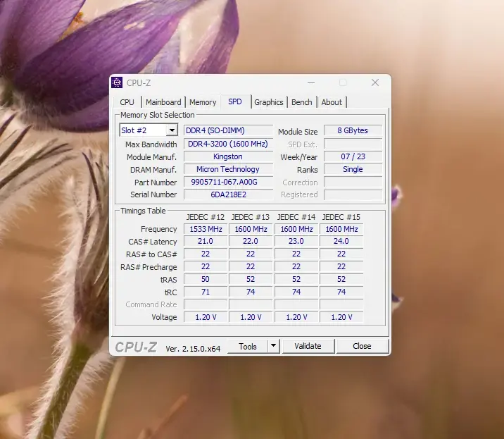The height and width of the screenshot is (439, 504).
Task: Click the 1533 MHz frequency cell
Action: 206,229
